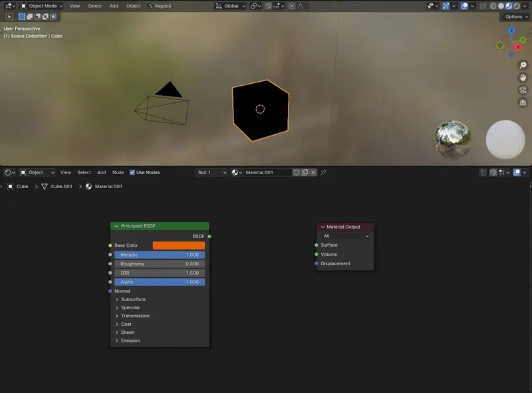
Task: Toggle the camera view icon
Action: pyautogui.click(x=523, y=89)
